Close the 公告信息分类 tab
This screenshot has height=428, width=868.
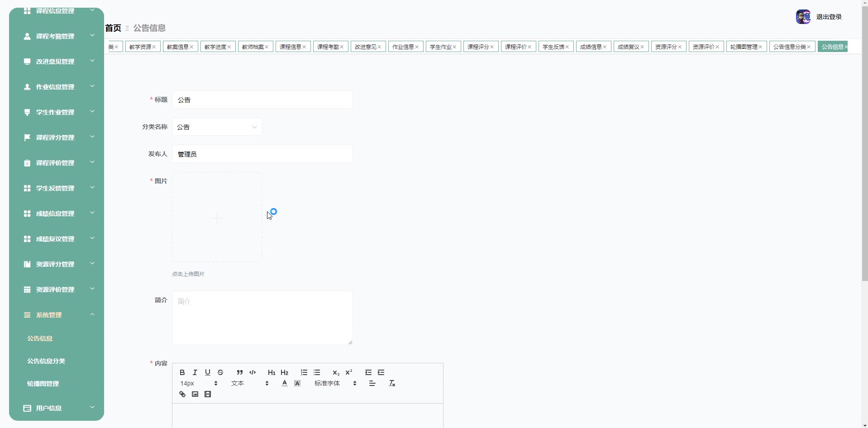[809, 47]
